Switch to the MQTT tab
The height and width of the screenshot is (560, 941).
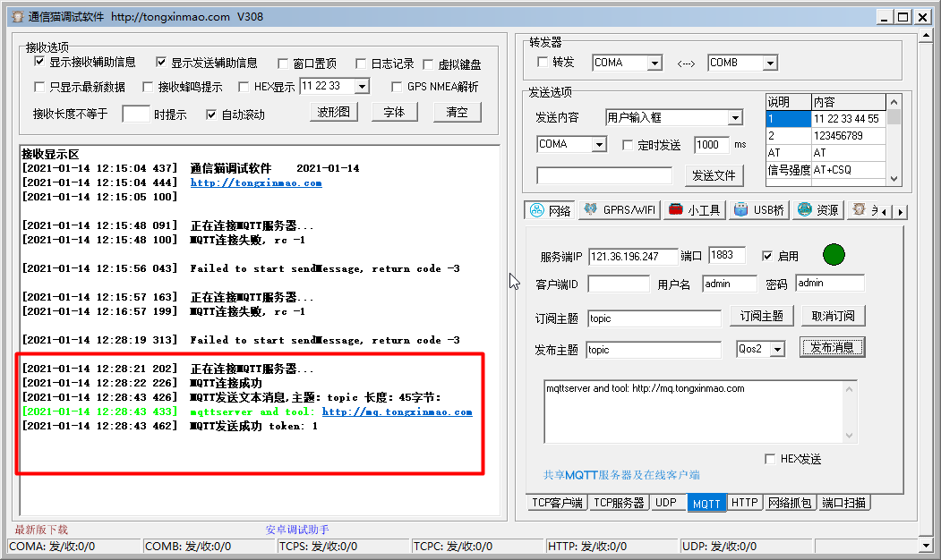tap(706, 503)
